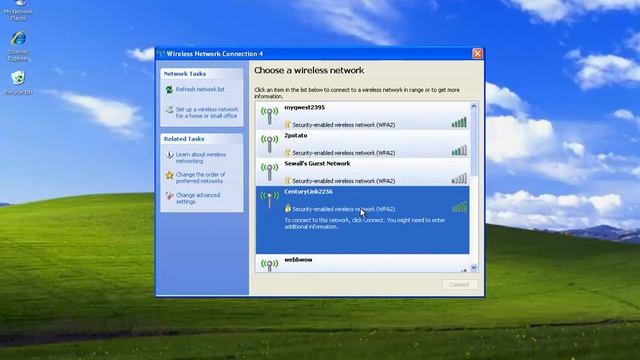The width and height of the screenshot is (640, 360).
Task: Select the webbwow network name
Action: (298, 260)
